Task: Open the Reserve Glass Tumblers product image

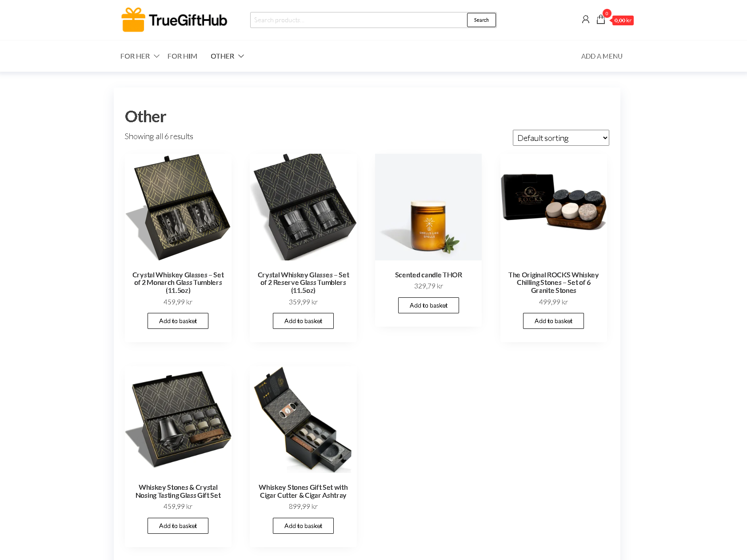Action: [303, 207]
